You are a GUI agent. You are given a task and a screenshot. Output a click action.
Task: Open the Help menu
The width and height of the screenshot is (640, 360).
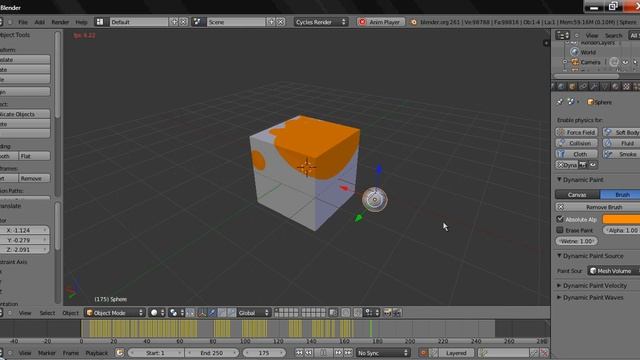point(81,22)
